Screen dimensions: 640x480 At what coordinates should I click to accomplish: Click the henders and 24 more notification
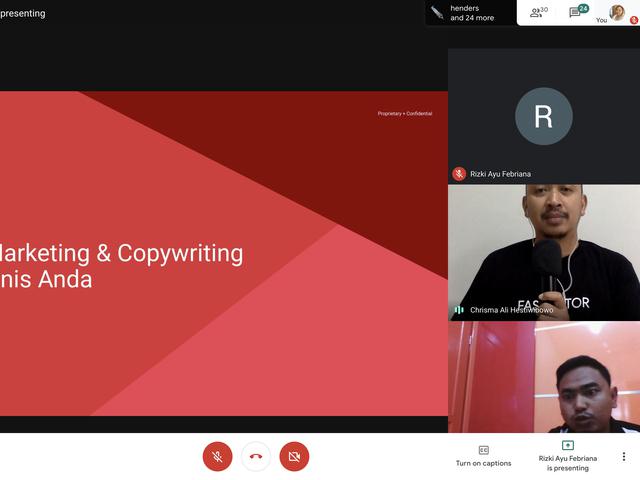click(471, 13)
